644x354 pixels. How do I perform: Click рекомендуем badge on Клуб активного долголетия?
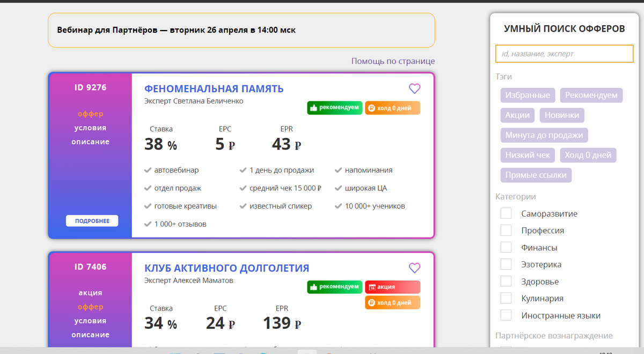(334, 287)
